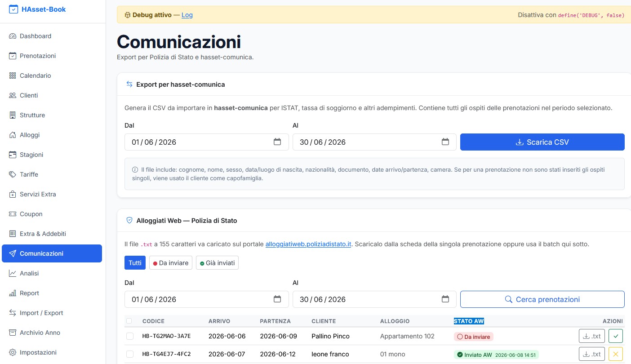Click the info icon in the file note
Viewport: 631px width, 364px height.
click(135, 170)
